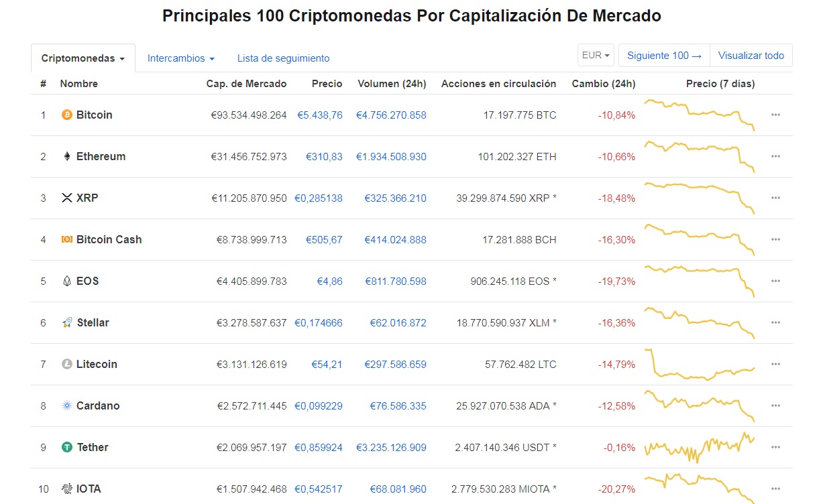Sort table by Cambio (24h) header
Image resolution: width=821 pixels, height=504 pixels.
tap(603, 84)
